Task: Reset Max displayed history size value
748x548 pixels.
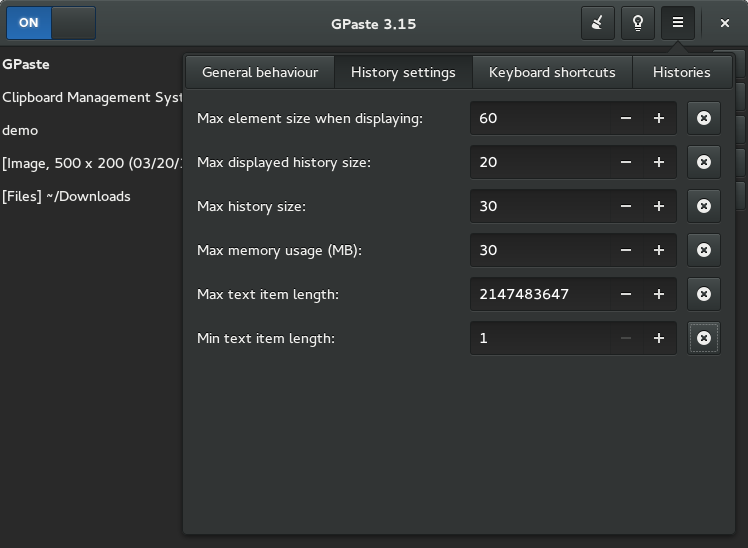Action: 704,162
